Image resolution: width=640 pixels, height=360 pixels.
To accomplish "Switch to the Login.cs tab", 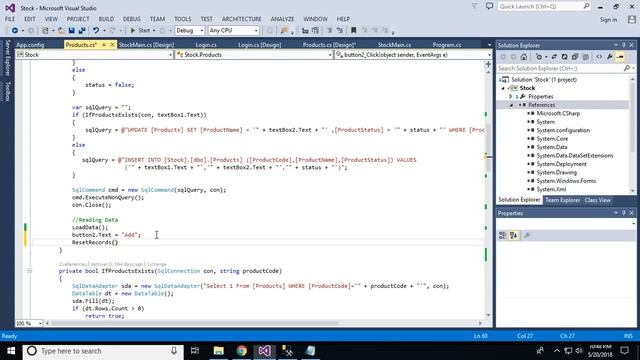I will pyautogui.click(x=206, y=45).
